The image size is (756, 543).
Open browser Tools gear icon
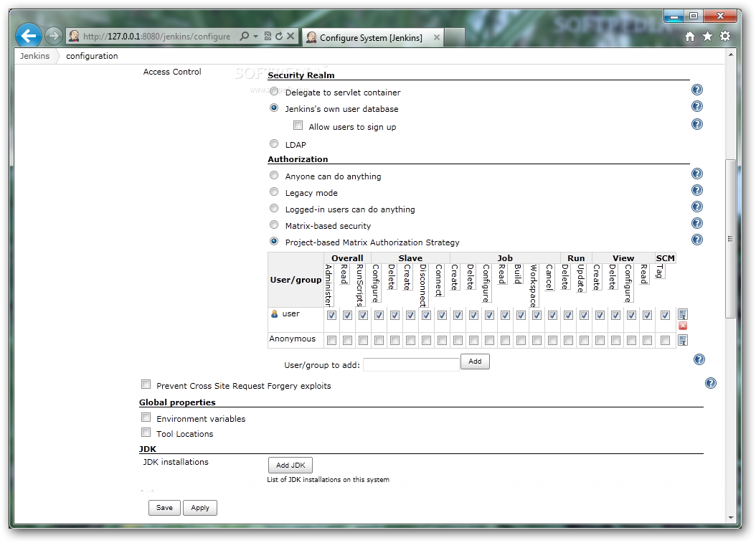click(x=725, y=36)
